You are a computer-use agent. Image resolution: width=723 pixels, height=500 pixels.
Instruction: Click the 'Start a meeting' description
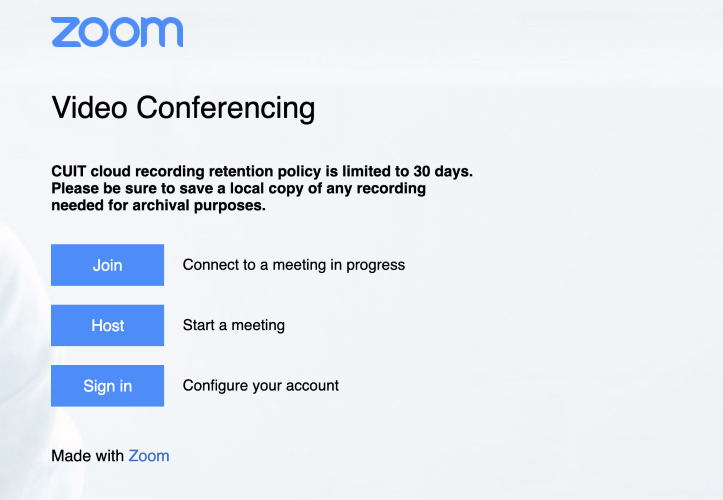(234, 325)
